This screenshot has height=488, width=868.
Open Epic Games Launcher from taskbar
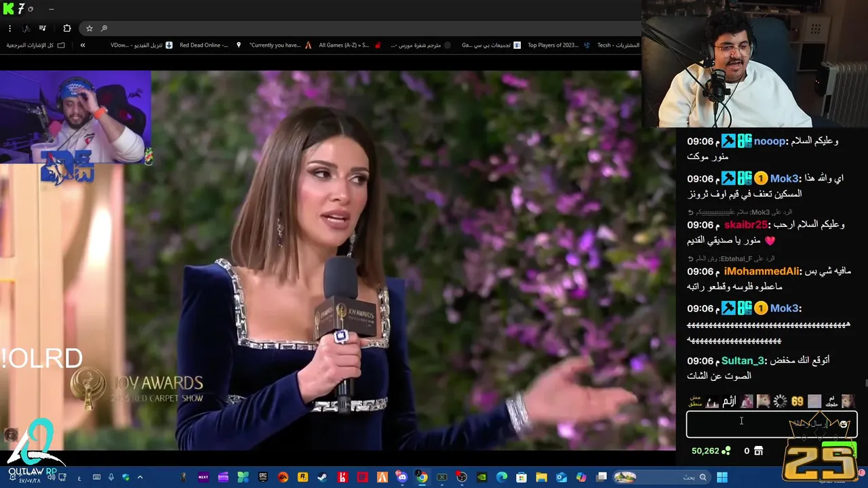263,478
